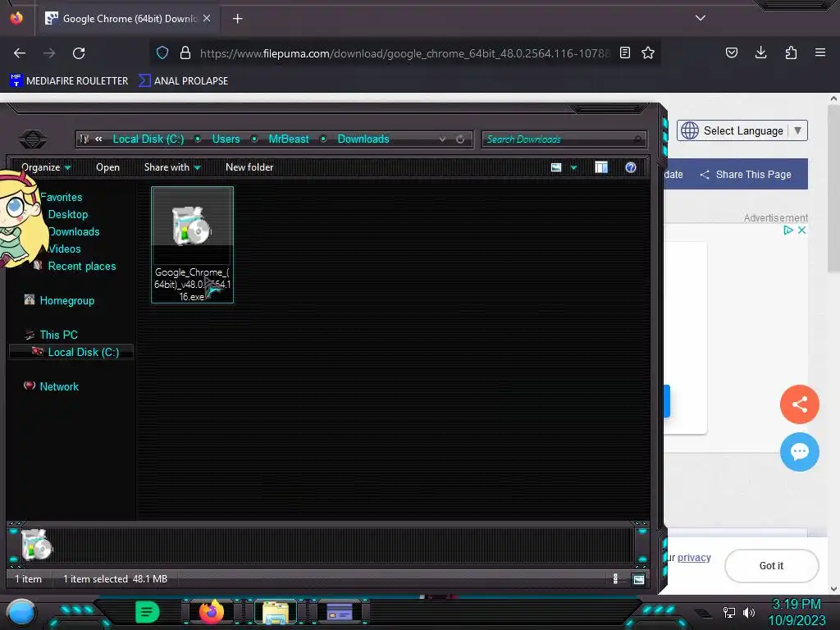This screenshot has height=630, width=840.
Task: Create a New folder
Action: click(249, 167)
